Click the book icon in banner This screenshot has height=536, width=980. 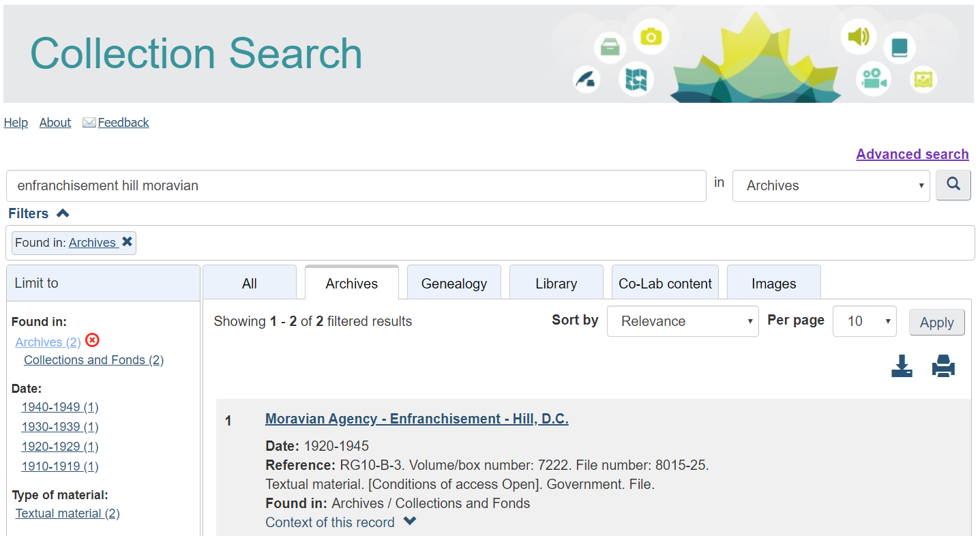pyautogui.click(x=900, y=48)
